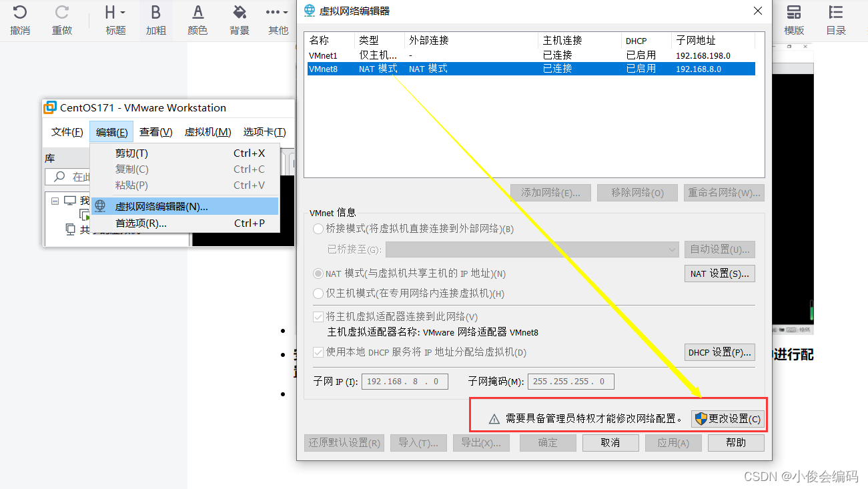Click the Undo (撤消) toolbar icon
This screenshot has width=868, height=489.
point(20,12)
